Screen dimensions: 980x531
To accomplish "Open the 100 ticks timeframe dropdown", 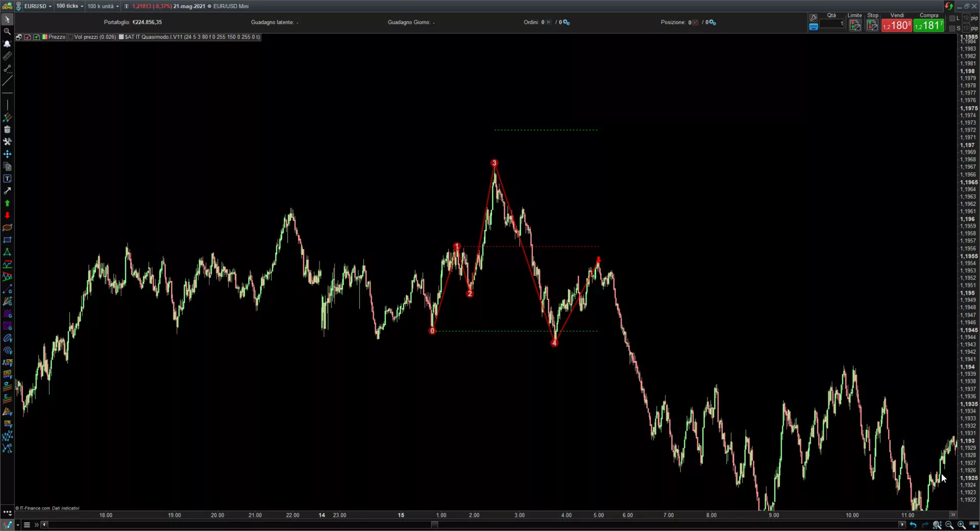I will (70, 6).
